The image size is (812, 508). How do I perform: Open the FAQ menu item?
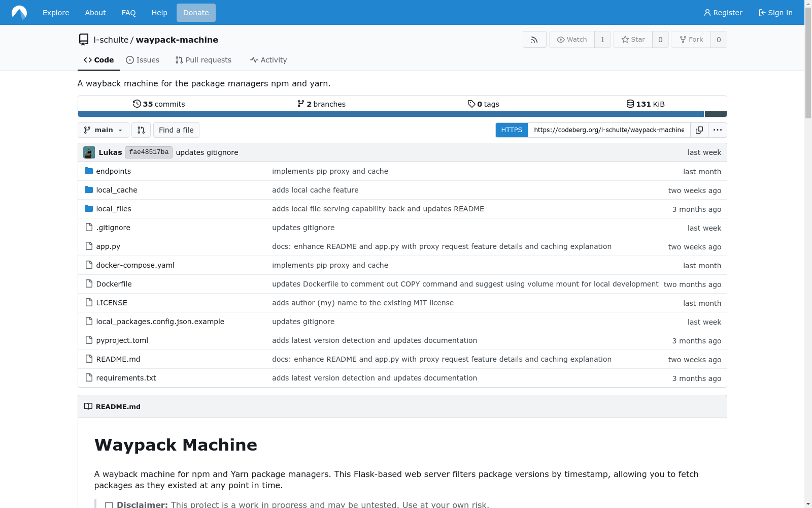[129, 13]
